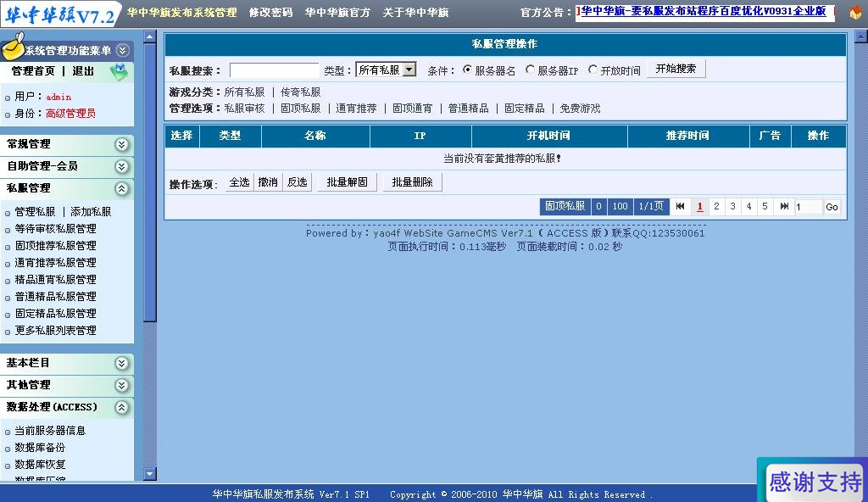868x502 pixels.
Task: Go to 管理首页
Action: 33,71
